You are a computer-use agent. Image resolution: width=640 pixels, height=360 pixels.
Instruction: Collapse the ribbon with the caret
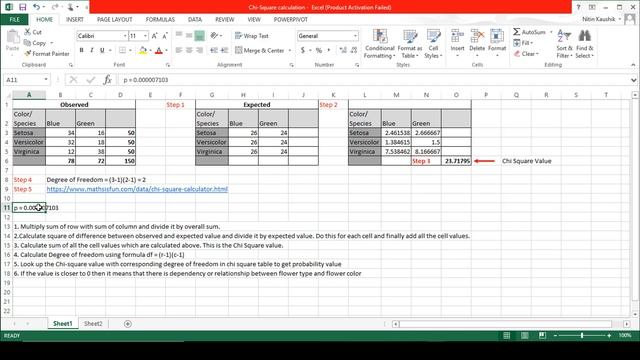pos(633,65)
